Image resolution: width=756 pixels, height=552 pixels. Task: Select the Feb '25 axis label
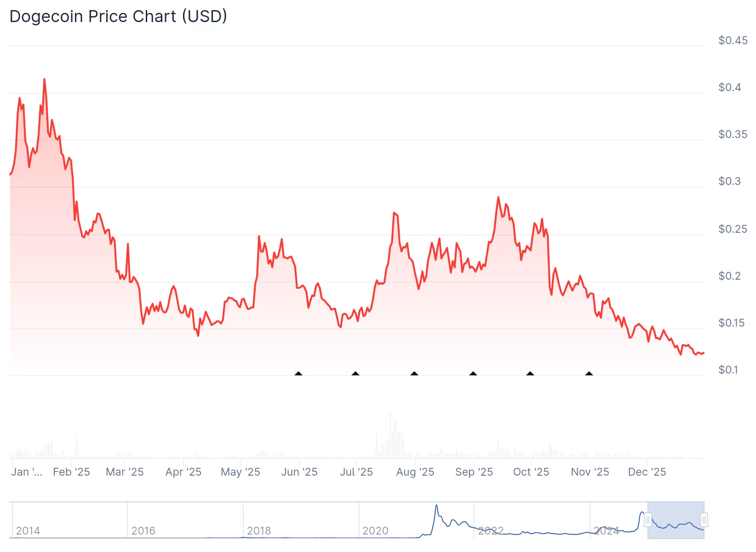[x=71, y=471]
